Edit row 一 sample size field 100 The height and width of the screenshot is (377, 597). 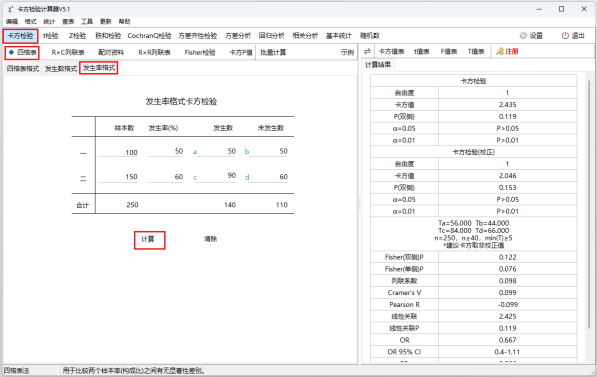pyautogui.click(x=118, y=152)
